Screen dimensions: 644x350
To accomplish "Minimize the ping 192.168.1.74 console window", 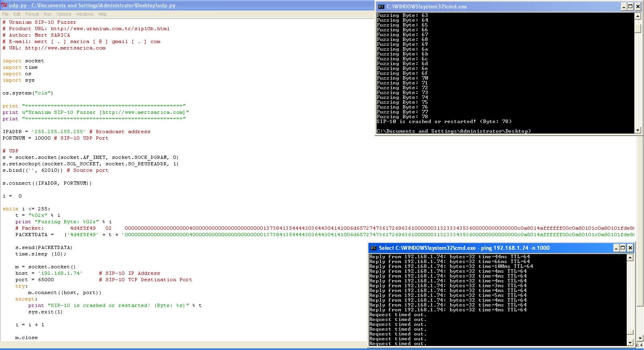I will [x=616, y=248].
